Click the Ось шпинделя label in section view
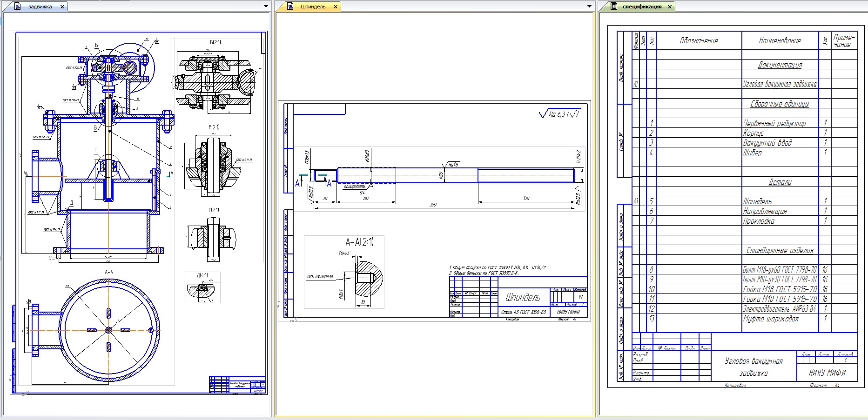The height and width of the screenshot is (420, 868). coord(320,277)
